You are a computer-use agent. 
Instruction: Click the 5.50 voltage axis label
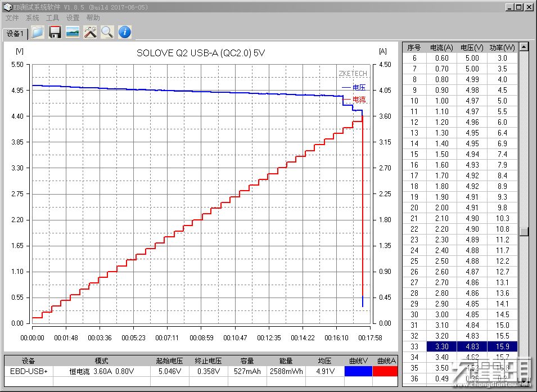tap(17, 65)
